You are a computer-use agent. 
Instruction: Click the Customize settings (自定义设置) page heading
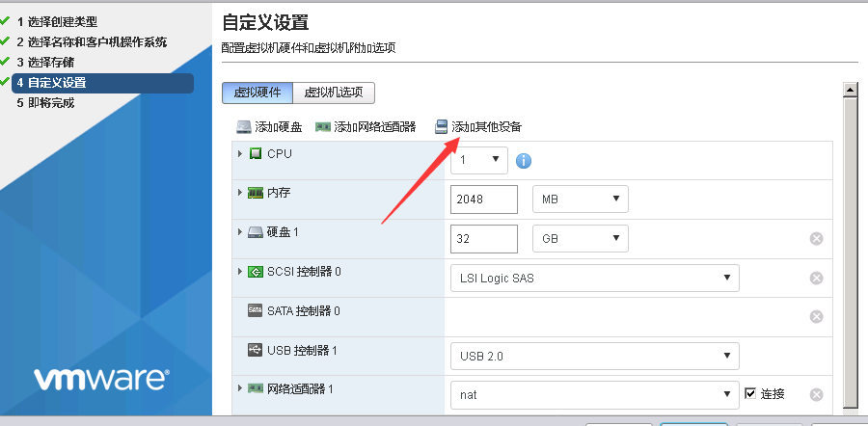(x=265, y=23)
